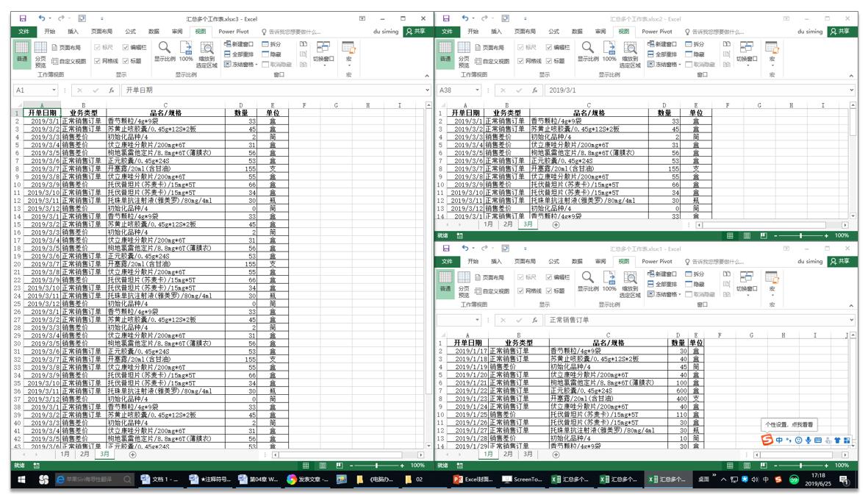This screenshot has width=868, height=503.
Task: Open Power Pivot tab in xlsx:2 window
Action: (657, 32)
